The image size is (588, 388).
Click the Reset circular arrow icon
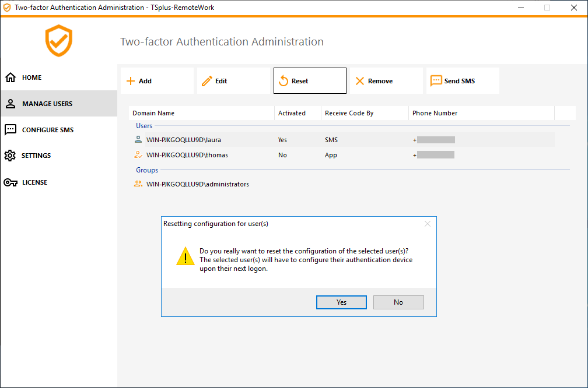click(283, 81)
